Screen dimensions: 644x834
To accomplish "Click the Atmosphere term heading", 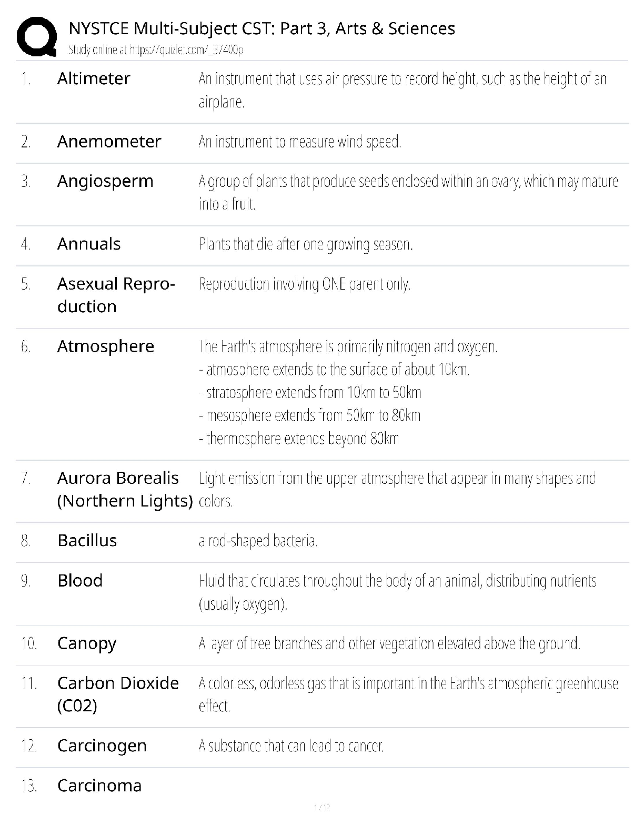I will pos(106,346).
